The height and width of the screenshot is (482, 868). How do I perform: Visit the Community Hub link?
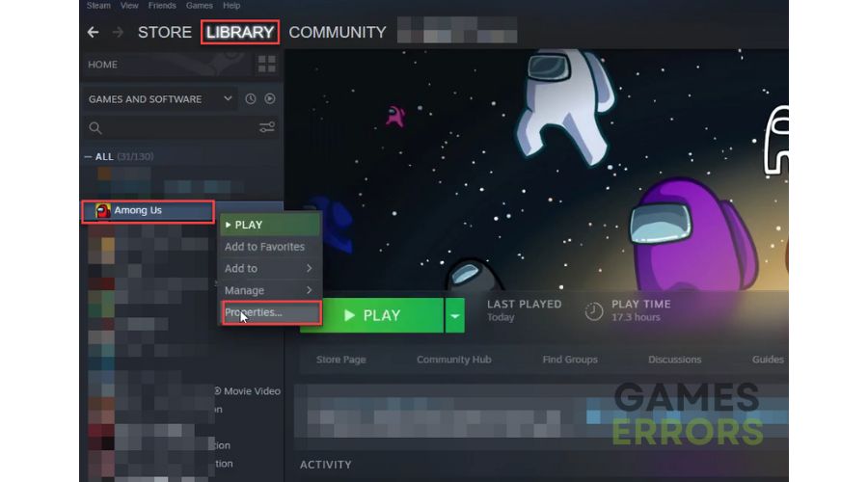[x=454, y=360]
